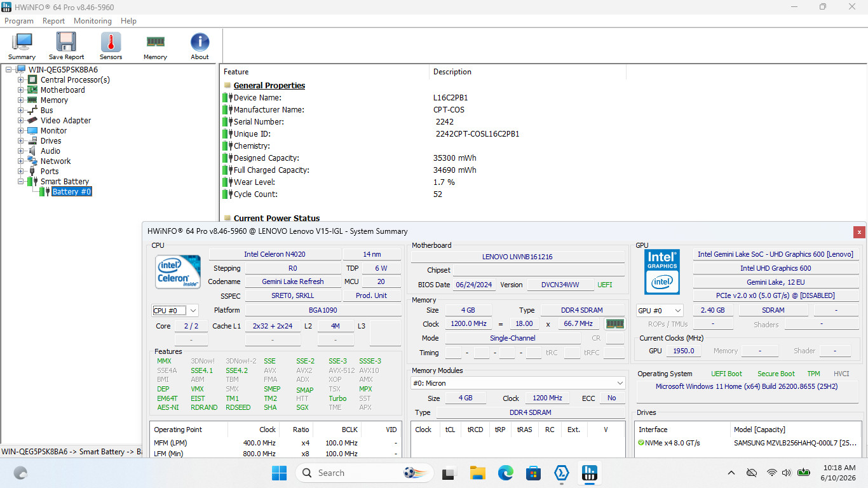Open the GPU #0 selector dropdown
This screenshot has width=868, height=488.
click(x=660, y=310)
